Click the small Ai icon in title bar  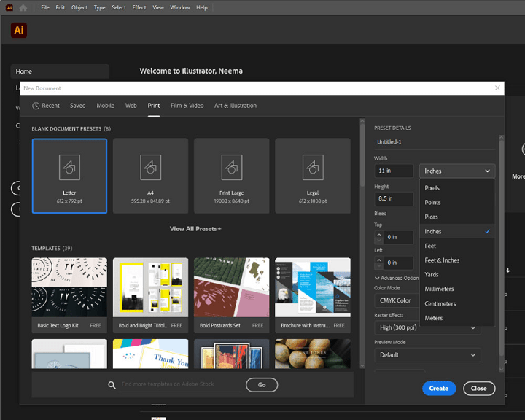pos(9,8)
